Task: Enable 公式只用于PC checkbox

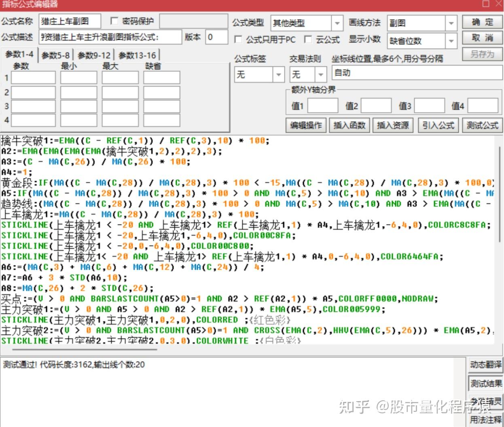Action: [238, 40]
